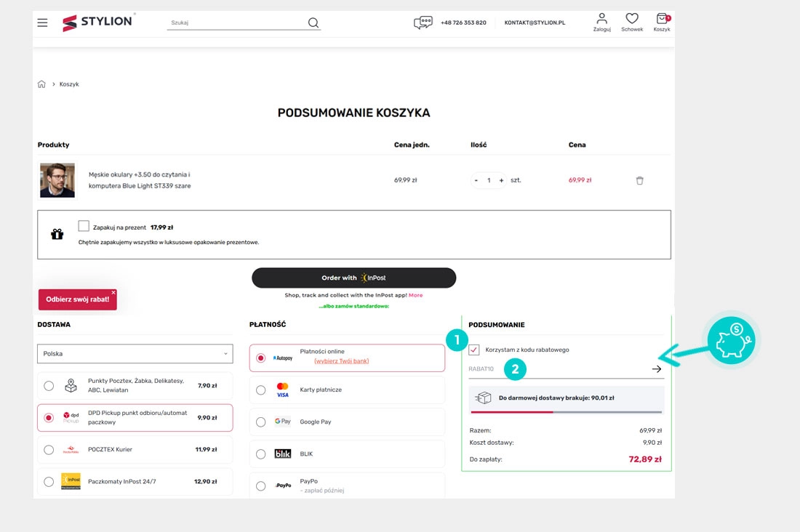Choose BLIK payment method
The width and height of the screenshot is (800, 532).
point(261,454)
